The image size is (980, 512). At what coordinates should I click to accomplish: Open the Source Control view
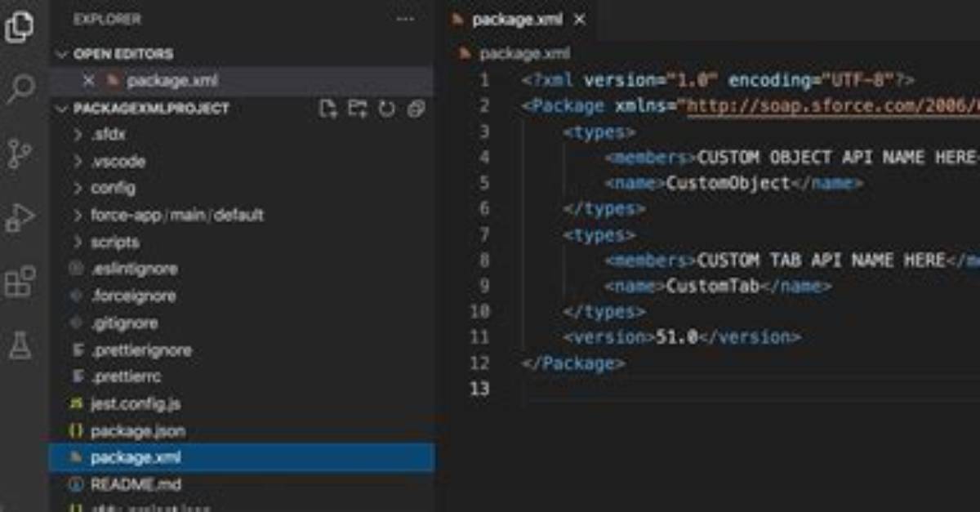click(x=19, y=154)
